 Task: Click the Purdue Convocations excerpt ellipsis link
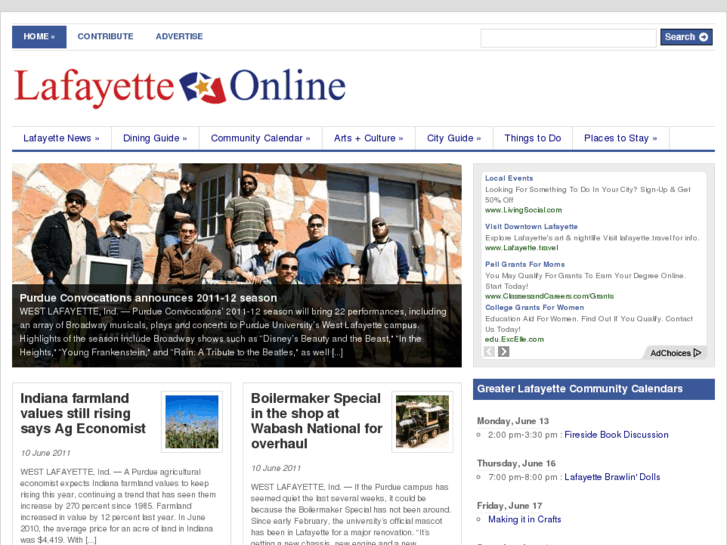(337, 353)
